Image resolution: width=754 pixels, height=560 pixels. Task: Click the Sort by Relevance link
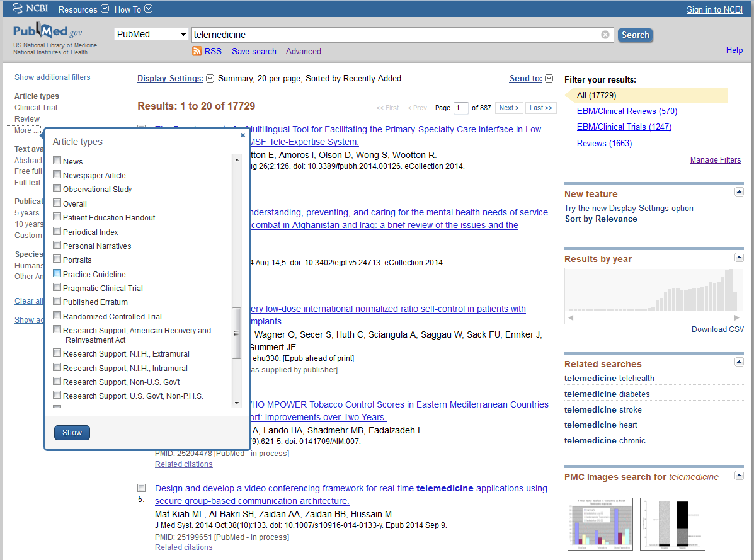pyautogui.click(x=600, y=219)
